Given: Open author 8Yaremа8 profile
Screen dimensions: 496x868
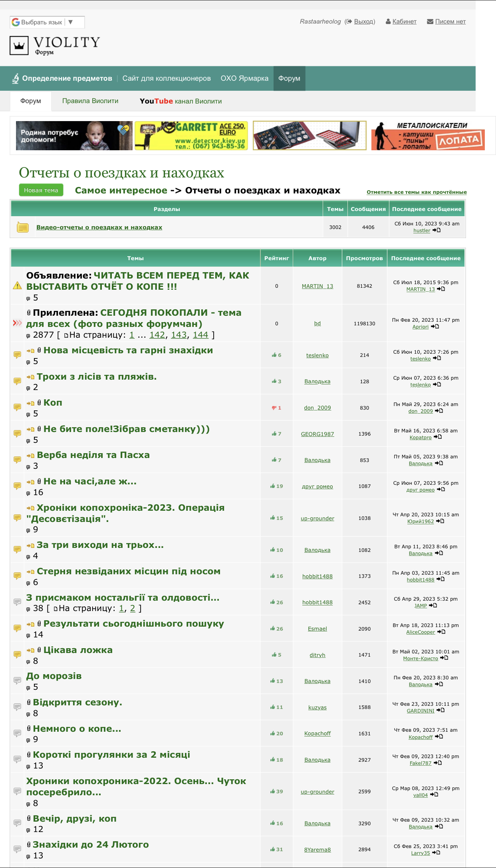Looking at the screenshot, I should click(x=317, y=850).
